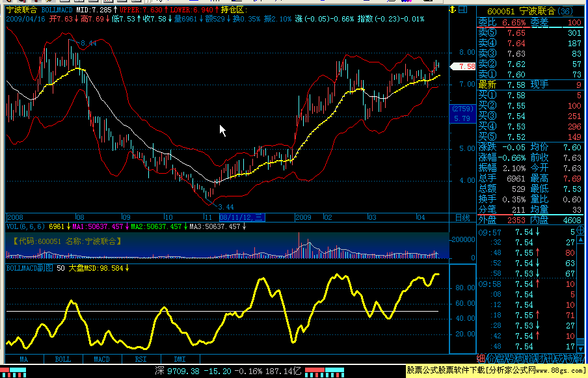The image size is (588, 378).
Task: Select the red 细 tab in quote panel
Action: coord(481,358)
